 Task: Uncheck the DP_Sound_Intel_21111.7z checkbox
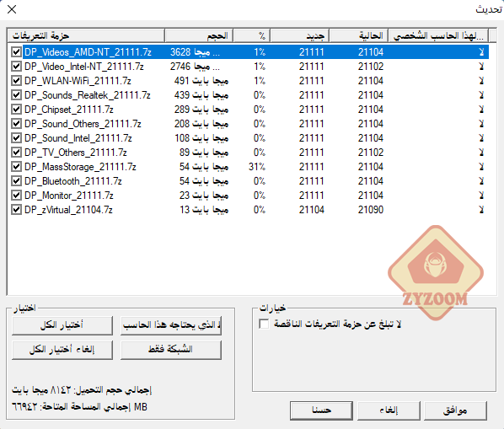(16, 138)
